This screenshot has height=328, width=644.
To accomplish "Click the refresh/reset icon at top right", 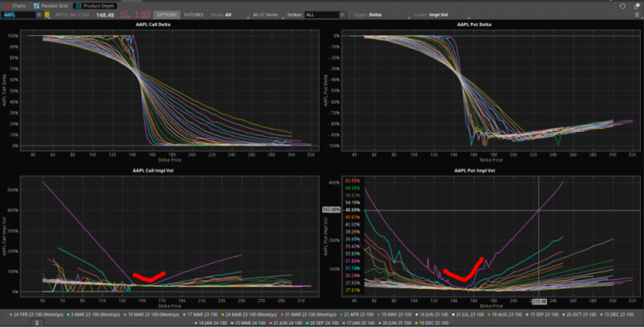I will (x=622, y=5).
